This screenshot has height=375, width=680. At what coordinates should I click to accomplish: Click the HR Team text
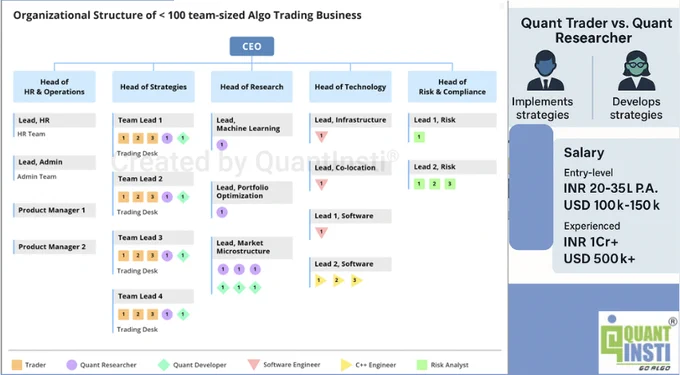(x=31, y=134)
